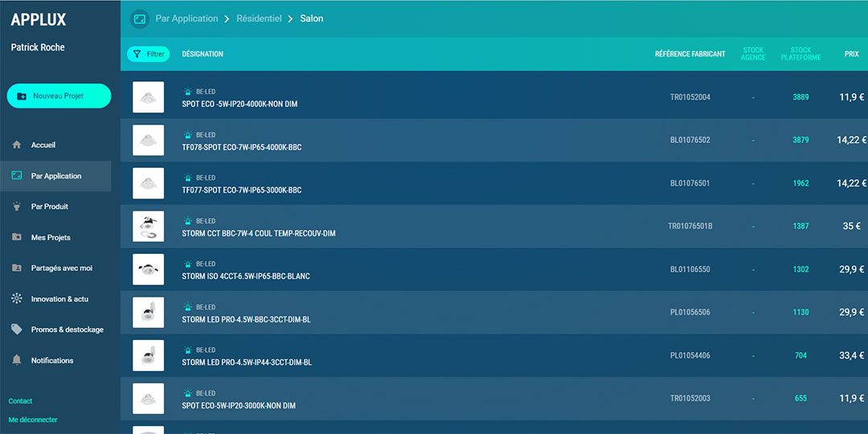Click reference TR01052004

click(690, 97)
